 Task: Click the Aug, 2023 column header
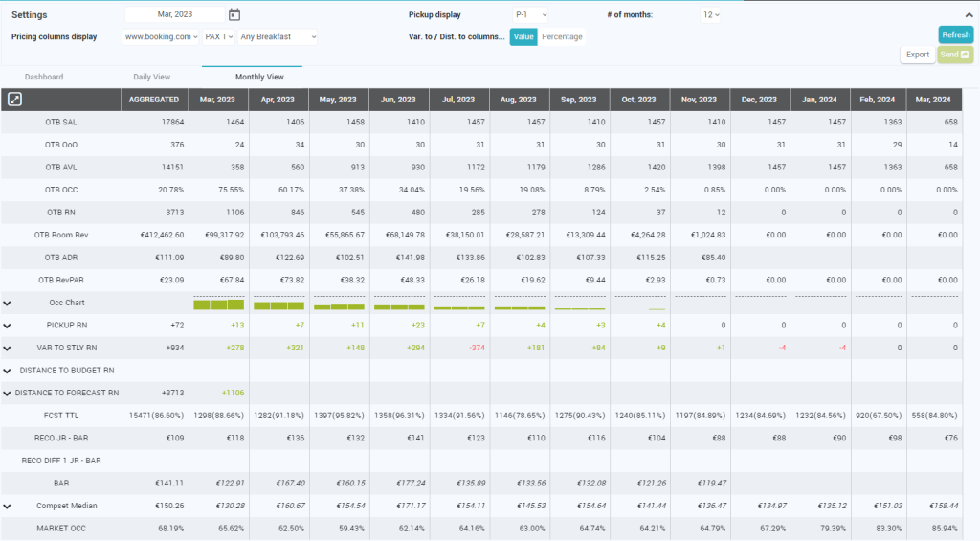(x=518, y=100)
